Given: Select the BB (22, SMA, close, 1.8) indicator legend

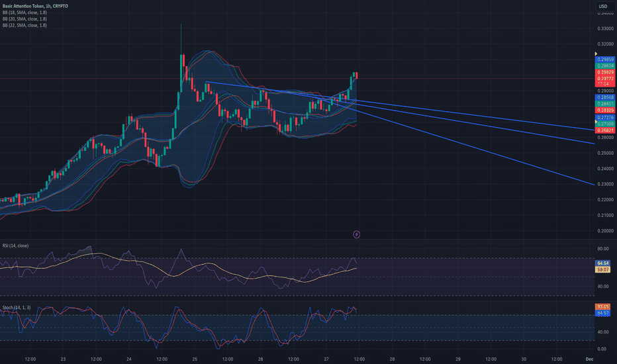Looking at the screenshot, I should [24, 25].
